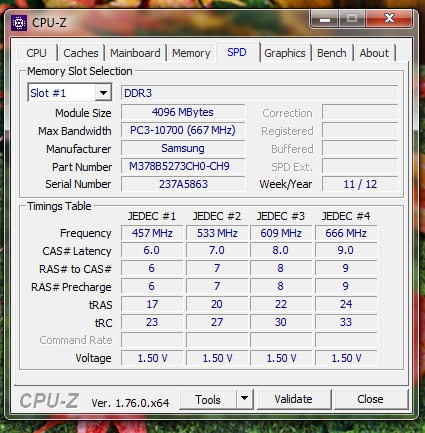Click the Part Number label
This screenshot has height=433, width=425.
coord(82,167)
